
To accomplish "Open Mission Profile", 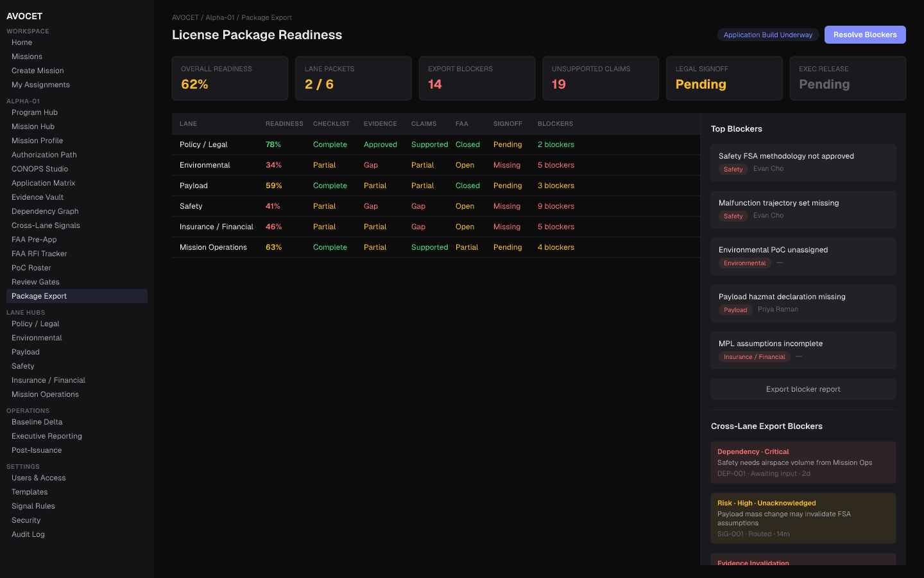I will 77,141.
